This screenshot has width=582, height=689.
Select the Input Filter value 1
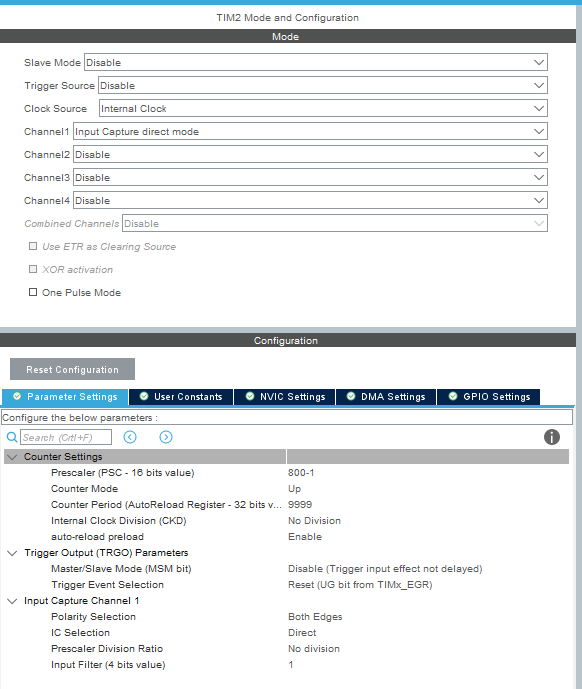[x=291, y=665]
